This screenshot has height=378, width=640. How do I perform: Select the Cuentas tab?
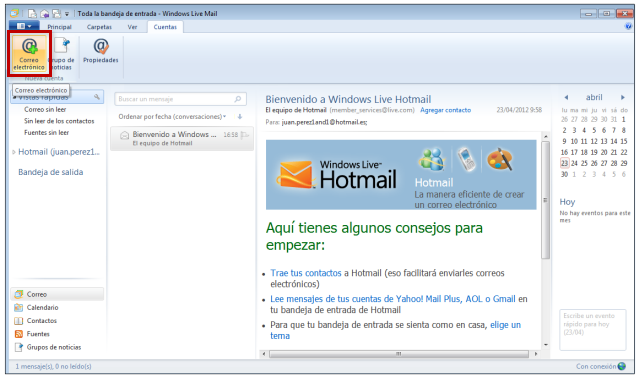pyautogui.click(x=165, y=27)
